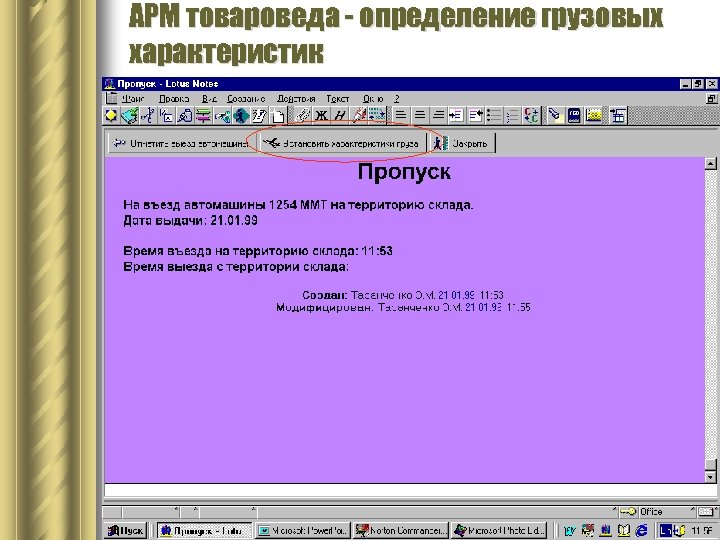Click the yellow ruler toolbar icon
The width and height of the screenshot is (720, 540).
(x=593, y=115)
